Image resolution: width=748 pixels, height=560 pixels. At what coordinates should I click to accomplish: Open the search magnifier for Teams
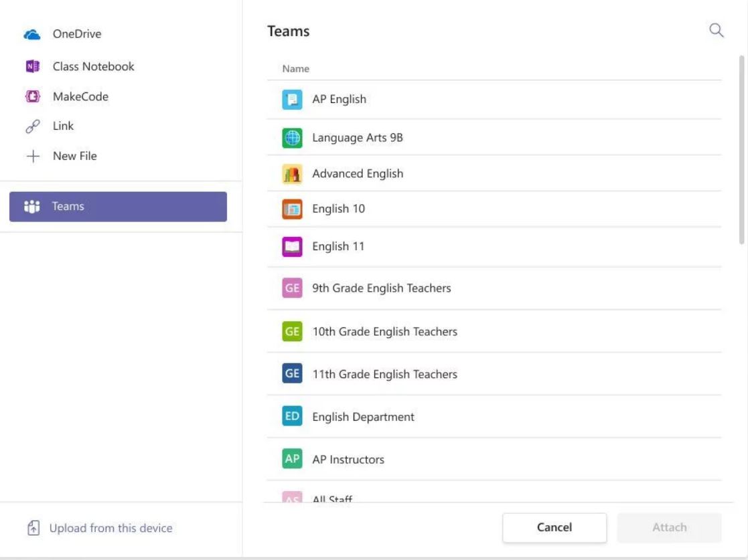click(x=716, y=30)
